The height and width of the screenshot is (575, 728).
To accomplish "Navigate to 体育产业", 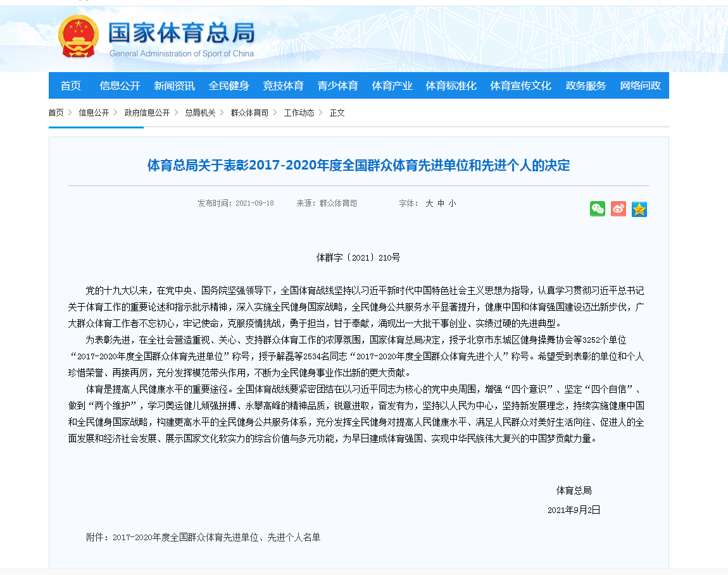I will (x=392, y=85).
